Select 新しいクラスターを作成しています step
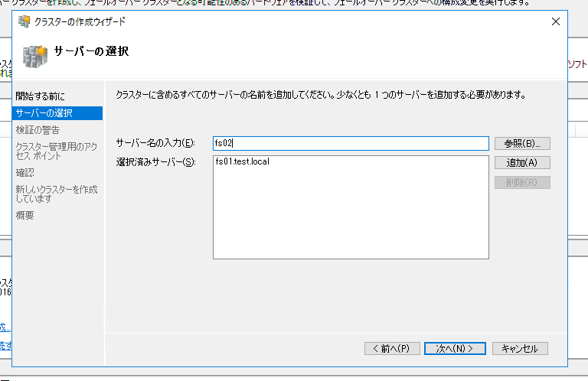 (x=56, y=194)
